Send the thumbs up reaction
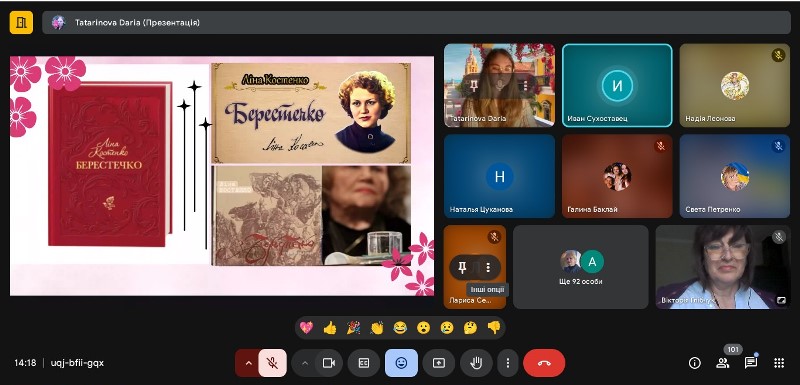This screenshot has height=385, width=800. 330,328
